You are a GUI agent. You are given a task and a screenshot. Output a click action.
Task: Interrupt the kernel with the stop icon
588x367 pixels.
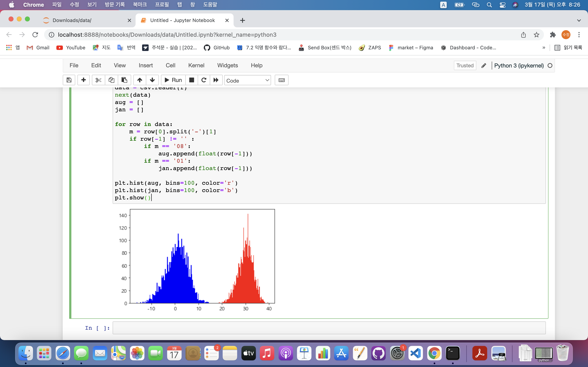[192, 80]
